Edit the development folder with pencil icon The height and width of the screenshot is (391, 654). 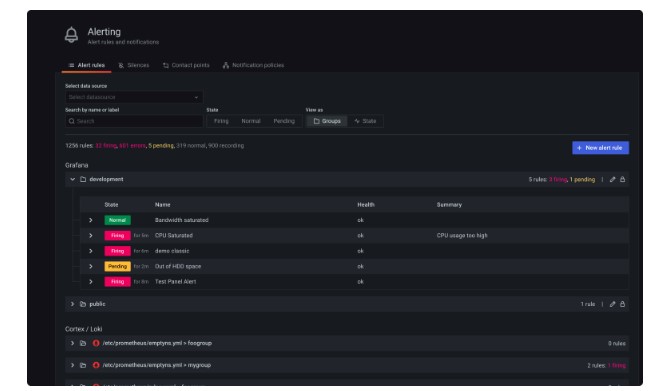point(612,179)
